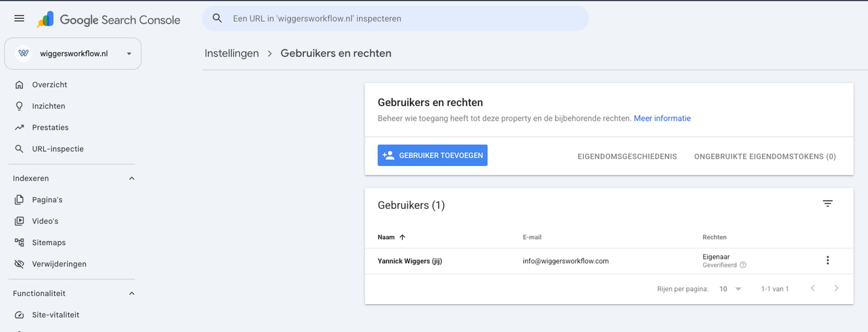Image resolution: width=868 pixels, height=332 pixels.
Task: Open the hamburger main menu
Action: [x=19, y=19]
